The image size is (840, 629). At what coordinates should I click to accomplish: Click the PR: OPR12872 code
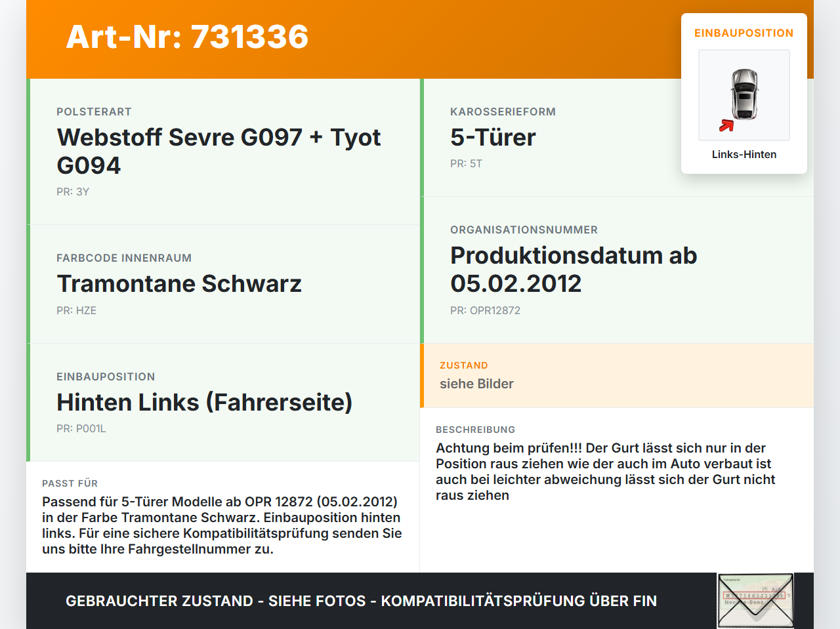[485, 310]
